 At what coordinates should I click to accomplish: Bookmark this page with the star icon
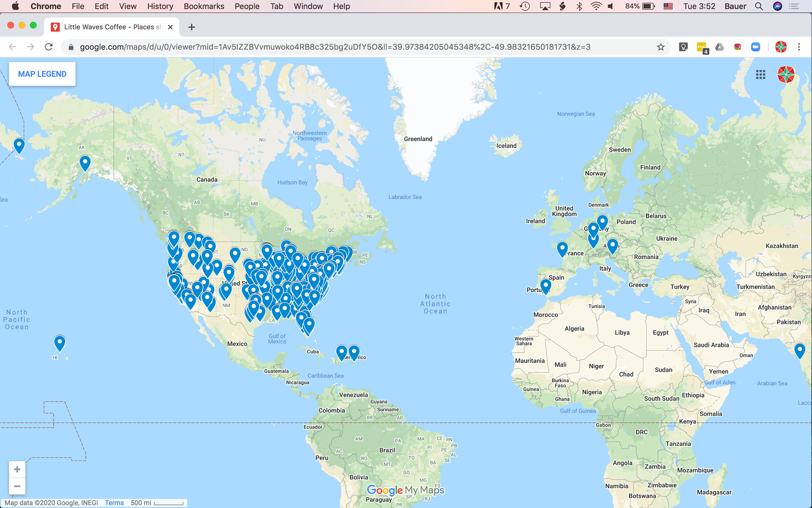pos(661,47)
